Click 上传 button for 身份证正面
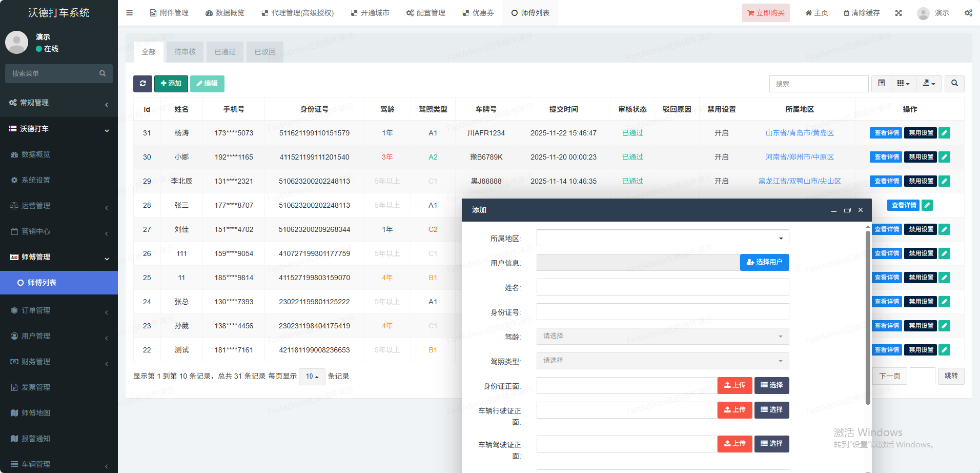This screenshot has height=473, width=980. coord(734,385)
